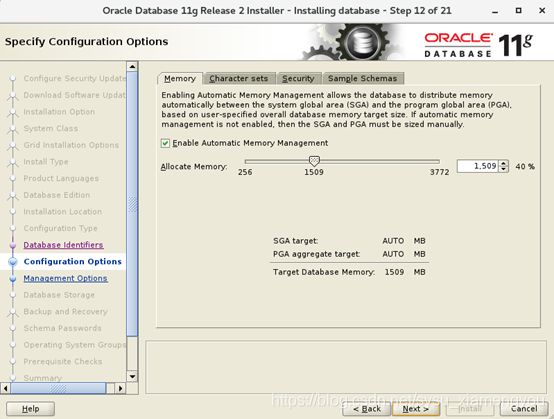Viewport: 554px width, 419px height.
Task: Click the 3772 maximum slider label
Action: (x=440, y=172)
